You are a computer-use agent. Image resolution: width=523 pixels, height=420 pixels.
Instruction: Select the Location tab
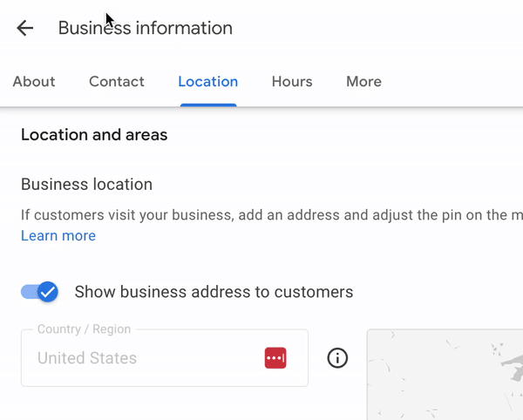(x=208, y=82)
